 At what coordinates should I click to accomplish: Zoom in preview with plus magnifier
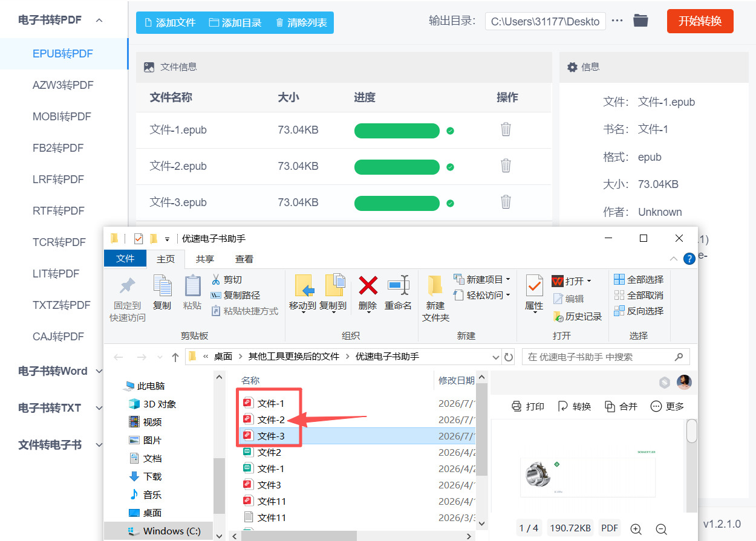636,529
